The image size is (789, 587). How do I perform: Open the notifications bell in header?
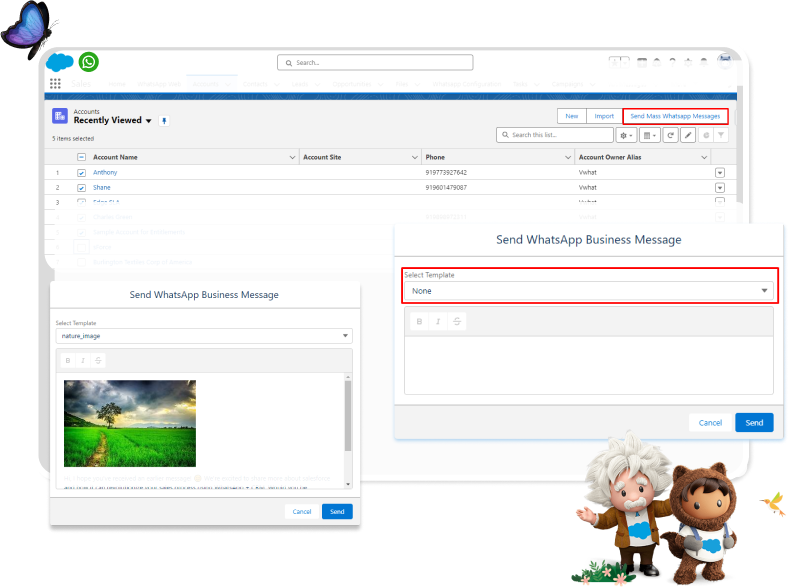[703, 62]
